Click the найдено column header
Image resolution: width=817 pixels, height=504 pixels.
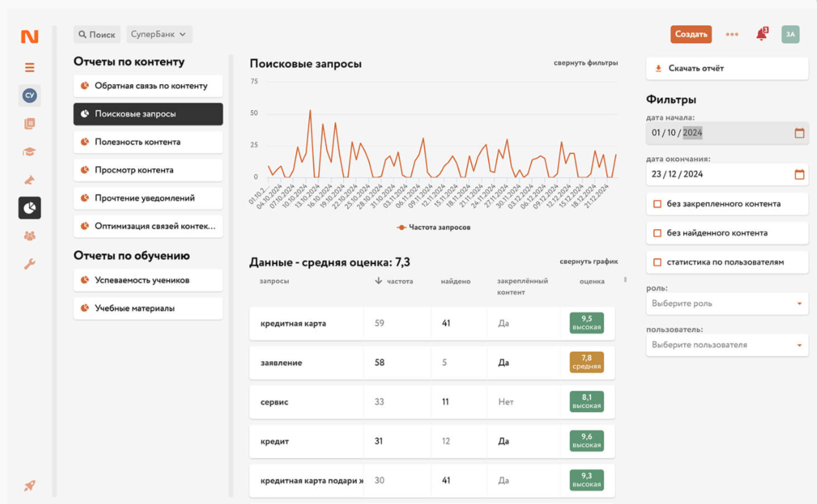(456, 281)
